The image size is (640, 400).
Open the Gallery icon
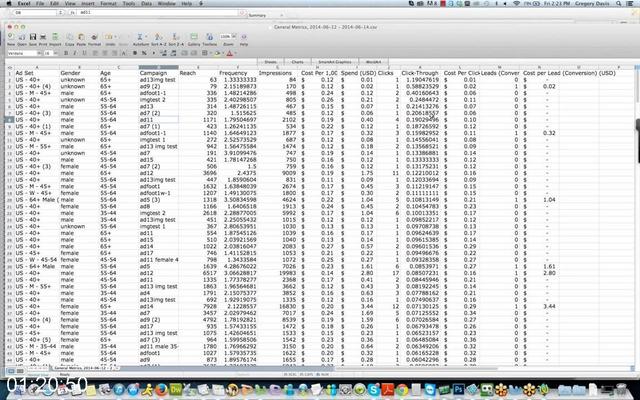point(194,38)
